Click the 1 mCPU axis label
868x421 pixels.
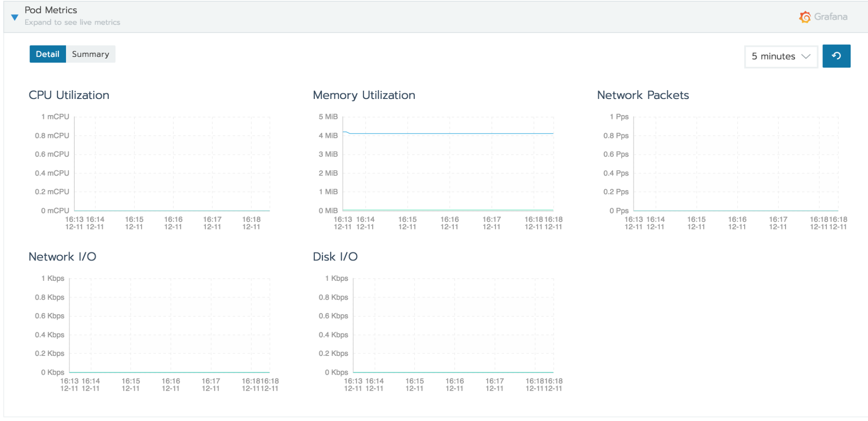(x=55, y=117)
